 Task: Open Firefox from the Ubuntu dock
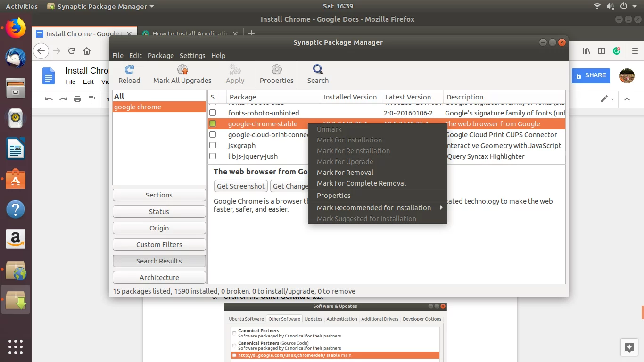16,28
